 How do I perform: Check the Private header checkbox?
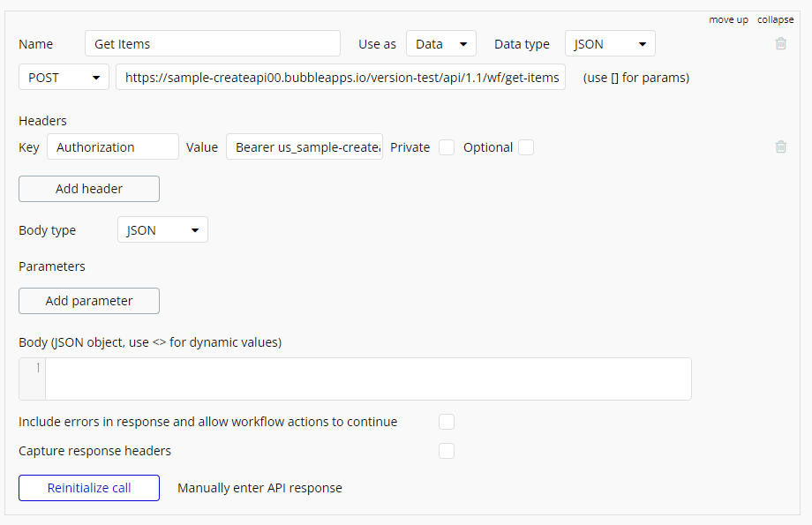(x=447, y=147)
